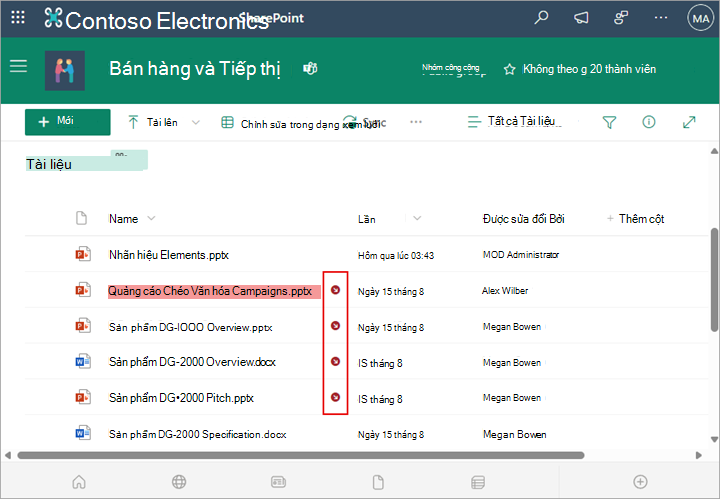The height and width of the screenshot is (499, 720).
Task: Click the plus create bottom bar icon
Action: click(640, 482)
